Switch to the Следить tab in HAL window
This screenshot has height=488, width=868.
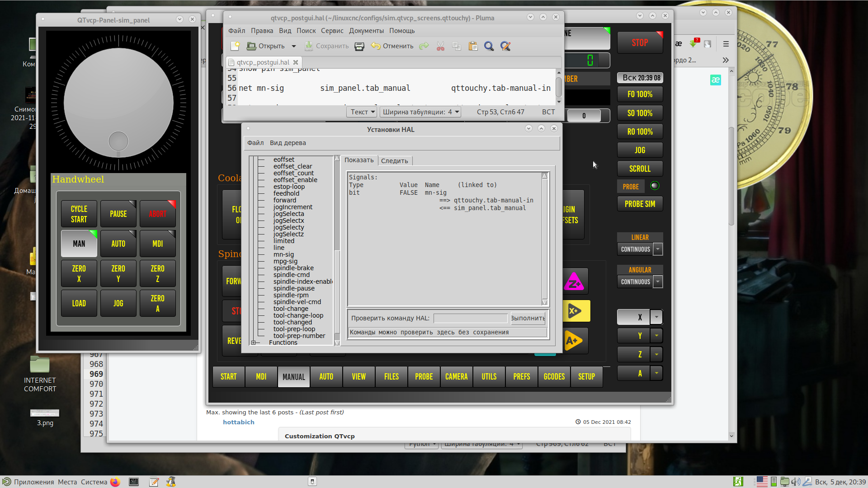[x=395, y=161]
